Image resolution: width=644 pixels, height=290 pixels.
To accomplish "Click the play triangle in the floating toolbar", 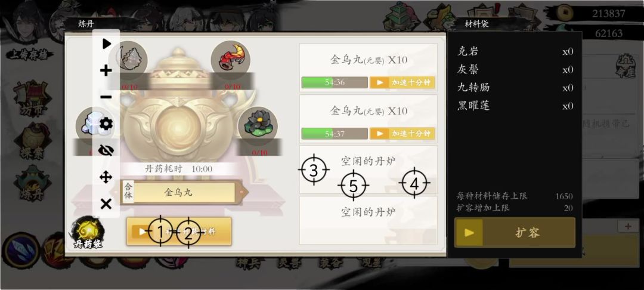I will coord(106,44).
